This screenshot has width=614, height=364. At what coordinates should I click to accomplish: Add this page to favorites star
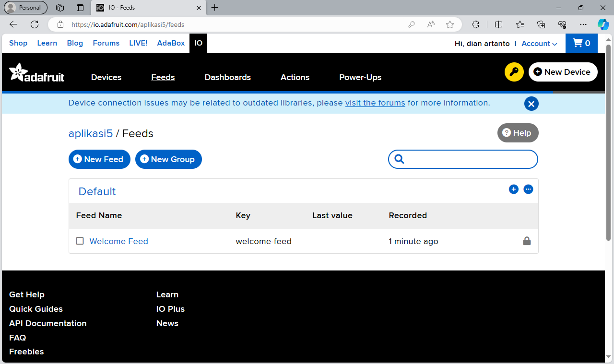tap(449, 24)
